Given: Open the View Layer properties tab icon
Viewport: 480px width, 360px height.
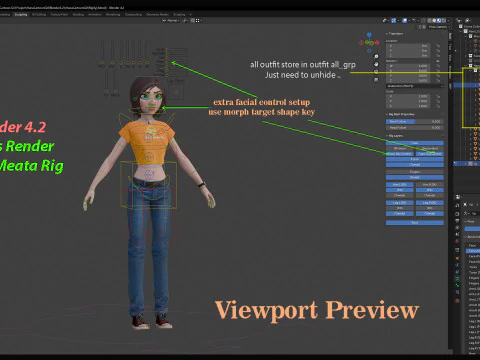Looking at the screenshot, I should [x=457, y=228].
